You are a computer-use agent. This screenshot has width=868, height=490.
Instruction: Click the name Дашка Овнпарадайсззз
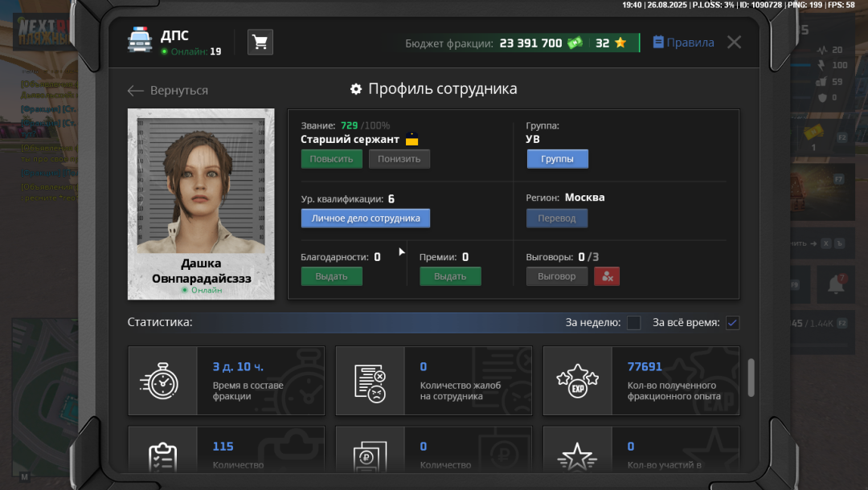tap(201, 271)
